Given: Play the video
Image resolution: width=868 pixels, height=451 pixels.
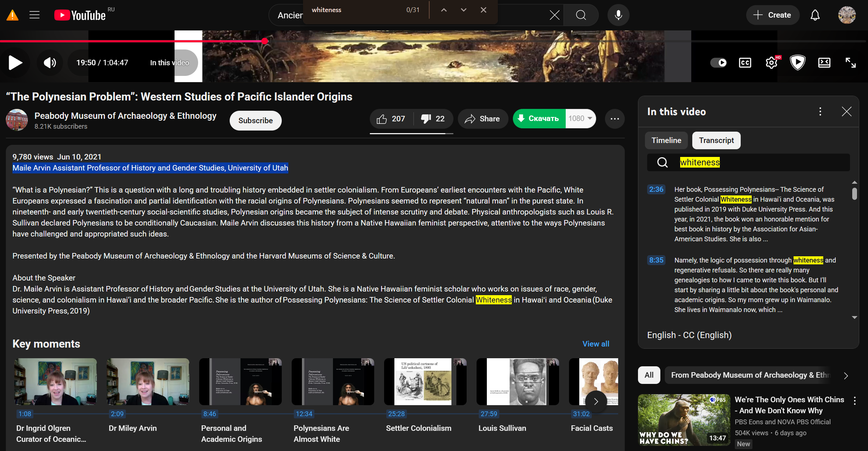Looking at the screenshot, I should tap(15, 63).
